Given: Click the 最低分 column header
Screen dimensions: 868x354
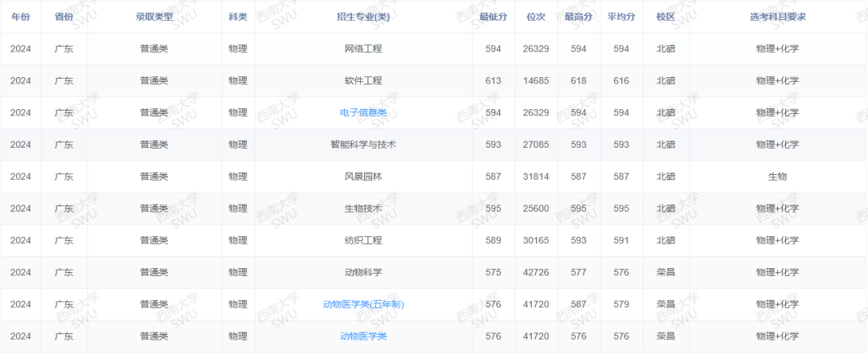Looking at the screenshot, I should [493, 17].
